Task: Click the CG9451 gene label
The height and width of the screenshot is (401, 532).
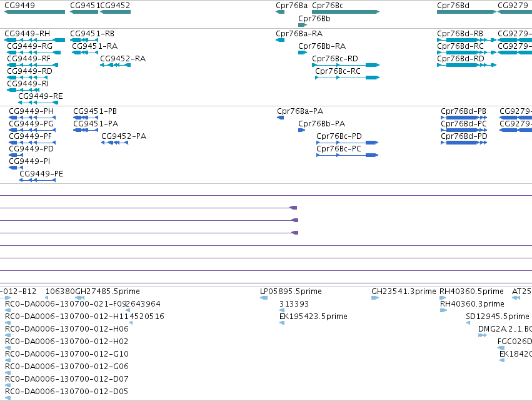Action: click(x=85, y=6)
